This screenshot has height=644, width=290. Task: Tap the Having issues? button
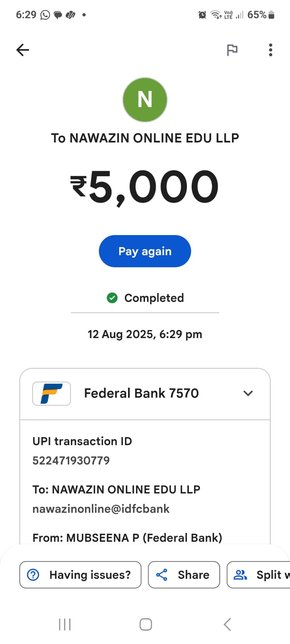pos(81,575)
